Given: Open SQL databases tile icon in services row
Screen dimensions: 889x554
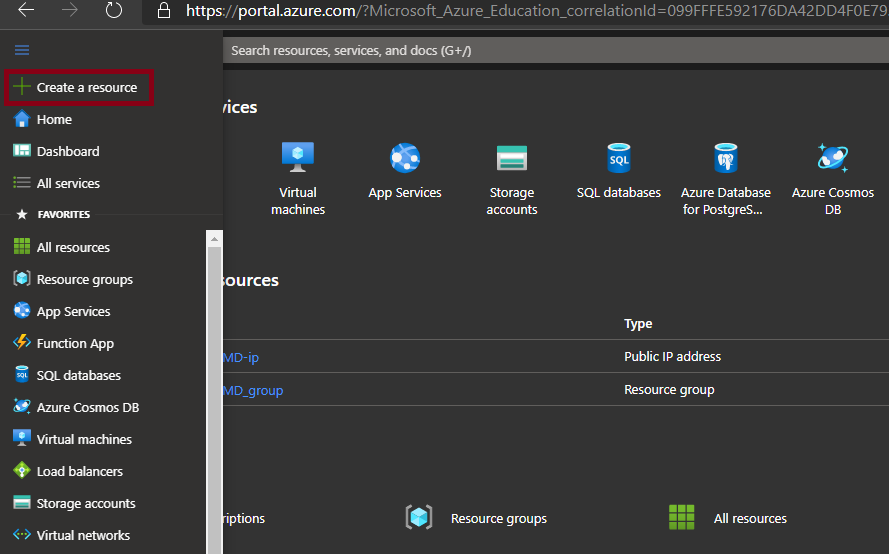Looking at the screenshot, I should point(619,158).
